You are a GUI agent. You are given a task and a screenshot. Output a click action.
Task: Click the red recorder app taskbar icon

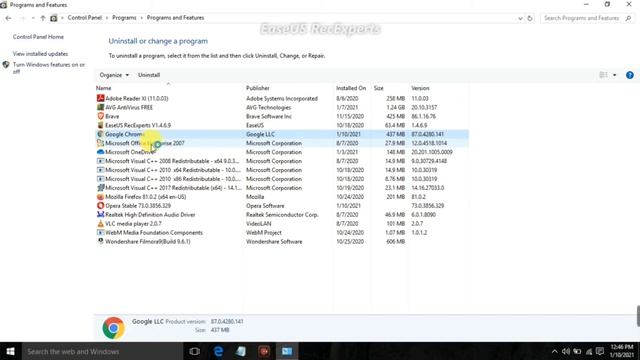(264, 351)
